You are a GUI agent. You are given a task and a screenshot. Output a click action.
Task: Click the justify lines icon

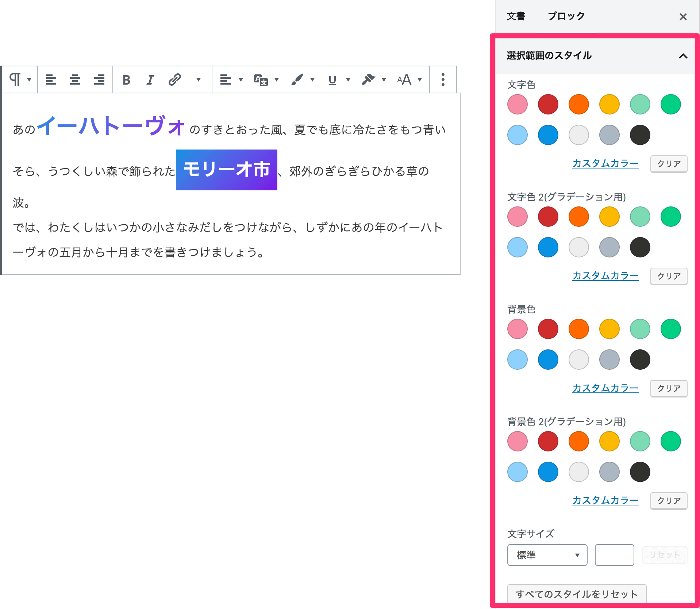(225, 79)
